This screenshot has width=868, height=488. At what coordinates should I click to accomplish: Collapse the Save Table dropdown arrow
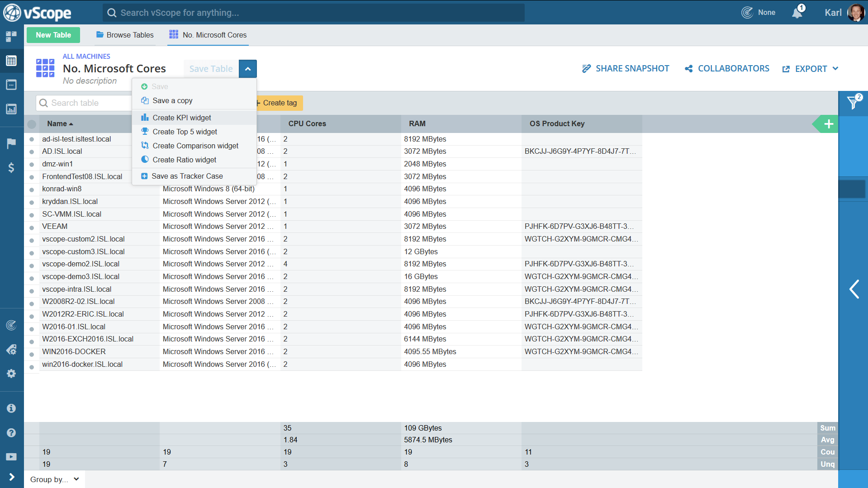click(248, 69)
